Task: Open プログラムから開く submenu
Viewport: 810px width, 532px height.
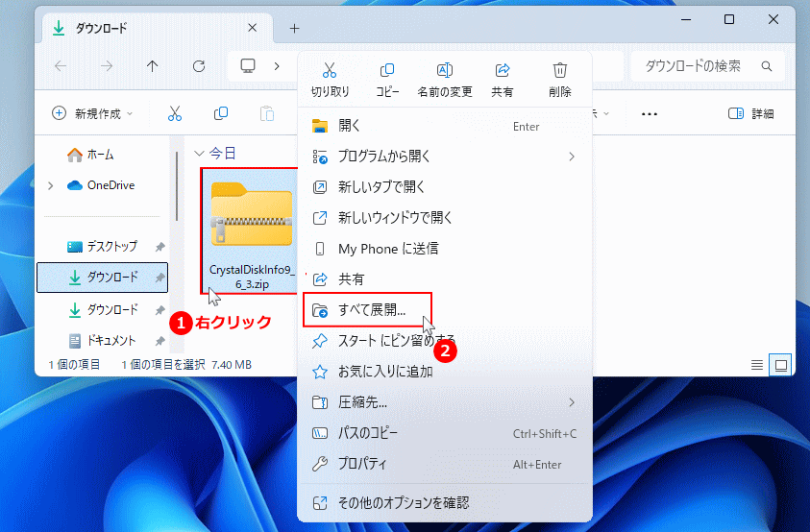Action: point(445,157)
